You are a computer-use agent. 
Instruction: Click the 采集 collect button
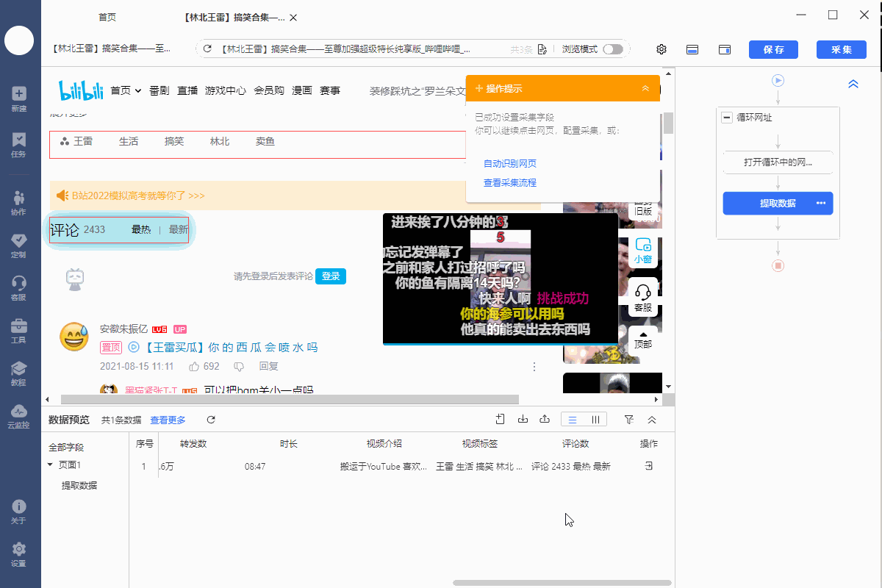tap(841, 49)
